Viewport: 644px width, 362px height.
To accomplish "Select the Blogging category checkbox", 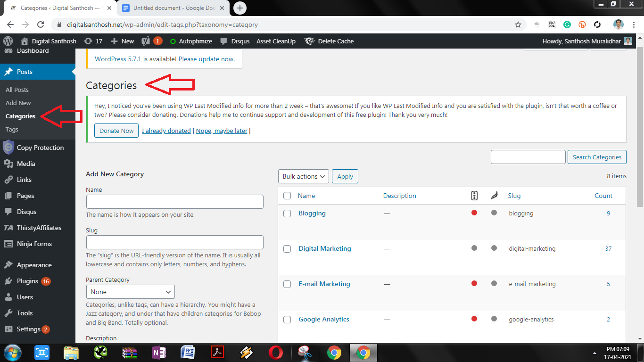I will pyautogui.click(x=287, y=214).
